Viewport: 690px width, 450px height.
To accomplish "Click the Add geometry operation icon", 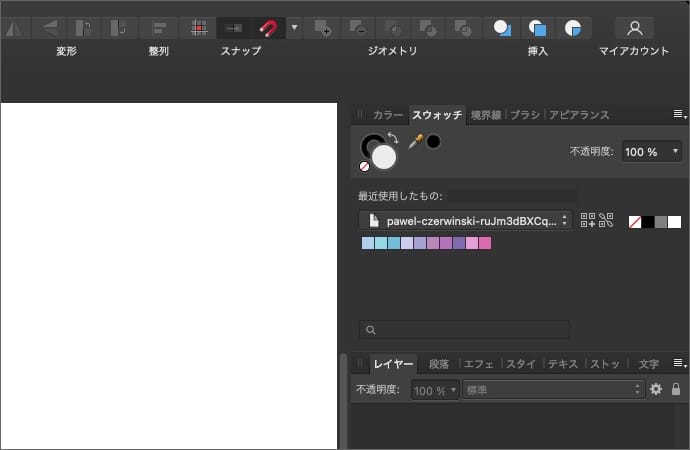I will [322, 28].
